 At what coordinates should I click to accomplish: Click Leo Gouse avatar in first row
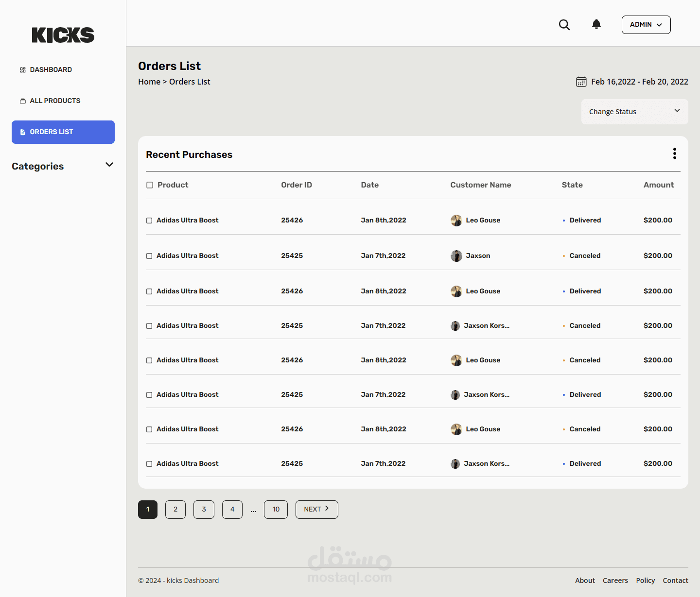pyautogui.click(x=456, y=221)
